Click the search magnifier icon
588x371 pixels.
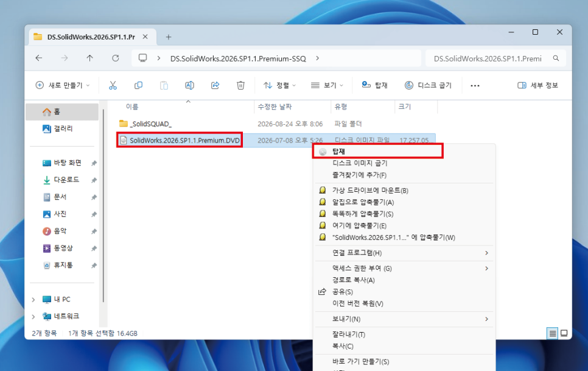[556, 58]
